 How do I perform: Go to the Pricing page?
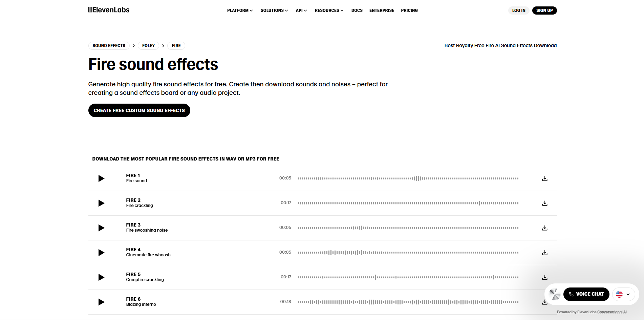409,10
